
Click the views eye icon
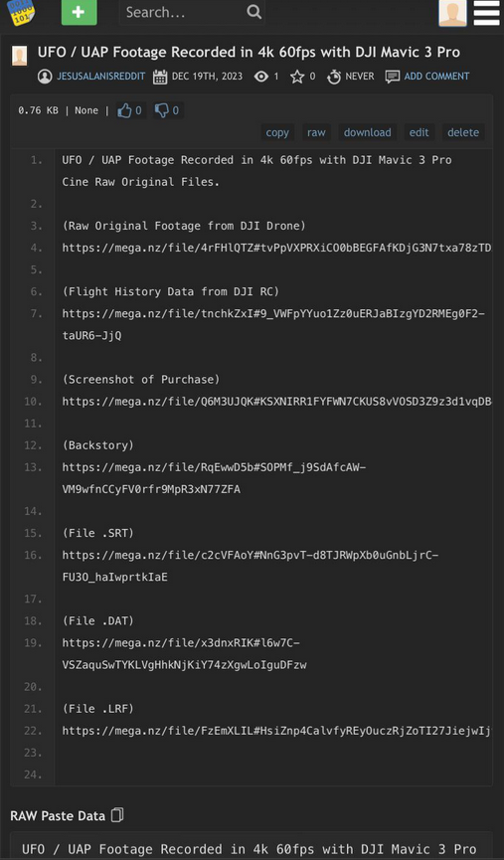[x=261, y=77]
